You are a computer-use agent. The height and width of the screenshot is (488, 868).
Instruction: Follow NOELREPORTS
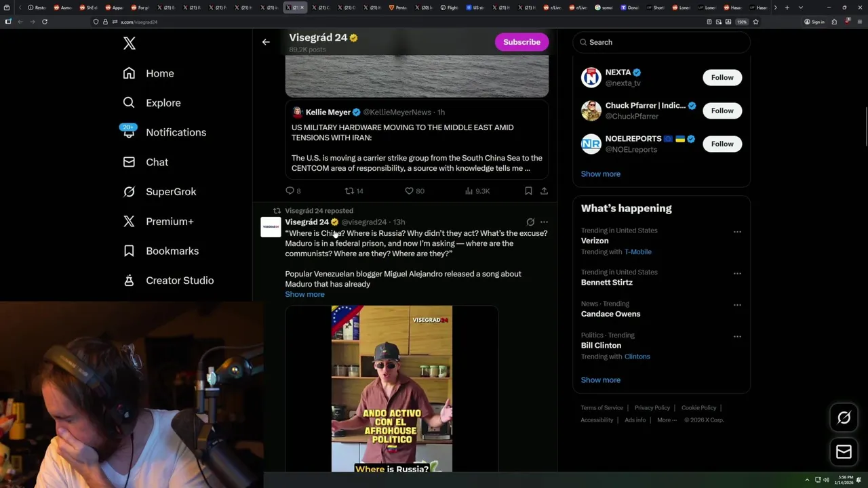pos(722,144)
